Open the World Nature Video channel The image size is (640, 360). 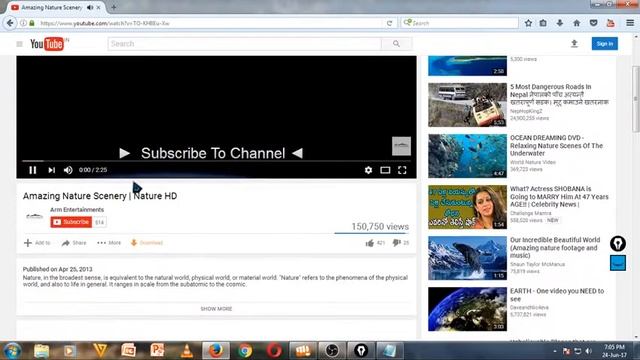click(x=533, y=162)
